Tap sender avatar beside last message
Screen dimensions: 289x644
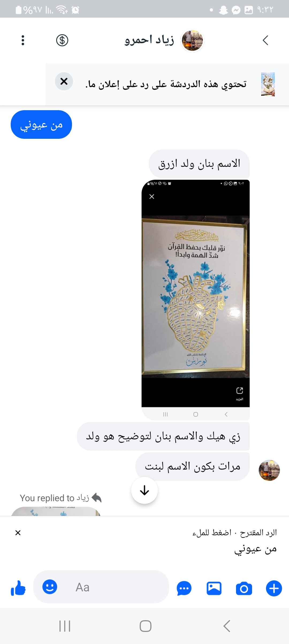point(269,470)
